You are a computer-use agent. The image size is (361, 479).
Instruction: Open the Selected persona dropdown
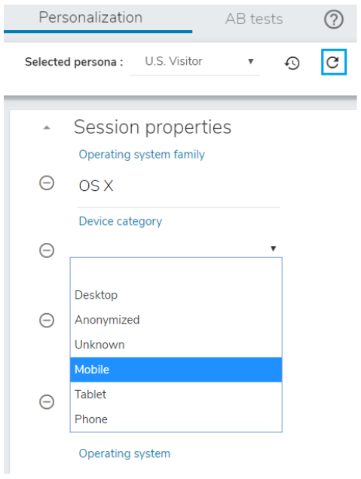tap(195, 62)
